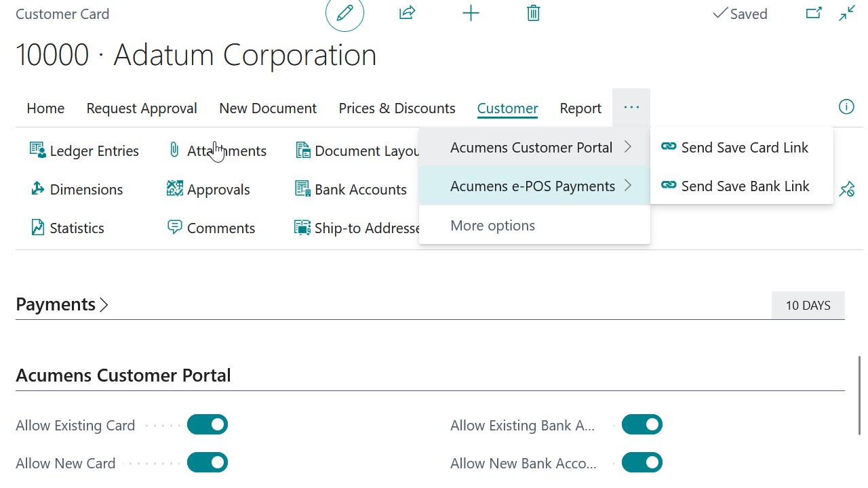The width and height of the screenshot is (868, 488).
Task: Open the Prices & Discounts menu
Action: [x=397, y=108]
